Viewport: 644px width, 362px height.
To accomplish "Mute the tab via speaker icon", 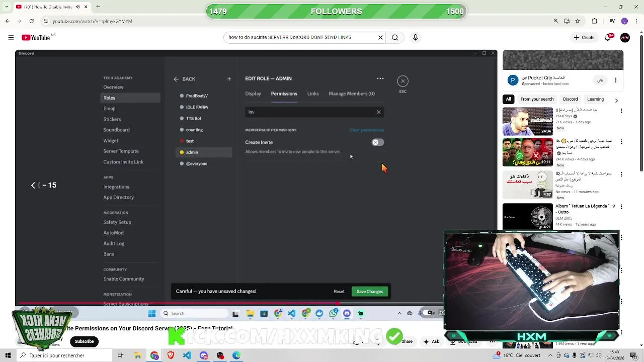I will point(77,7).
